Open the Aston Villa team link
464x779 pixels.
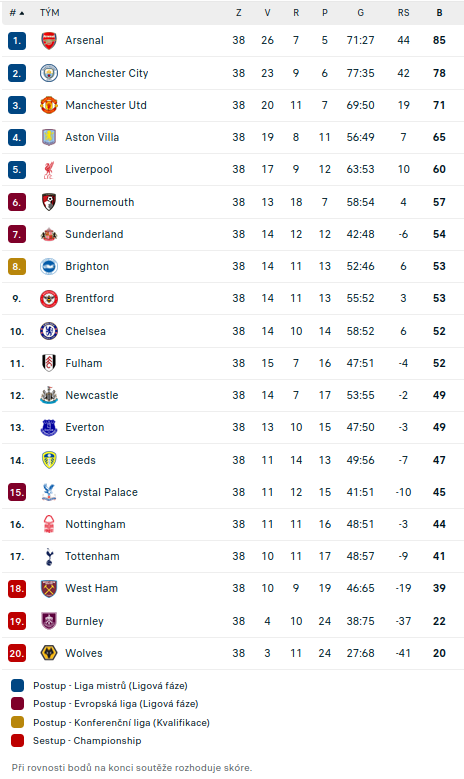click(92, 137)
